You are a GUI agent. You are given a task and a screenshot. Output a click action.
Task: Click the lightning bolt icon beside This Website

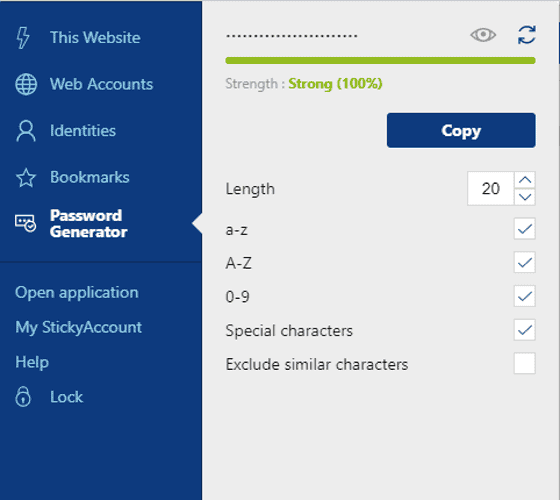click(x=23, y=38)
